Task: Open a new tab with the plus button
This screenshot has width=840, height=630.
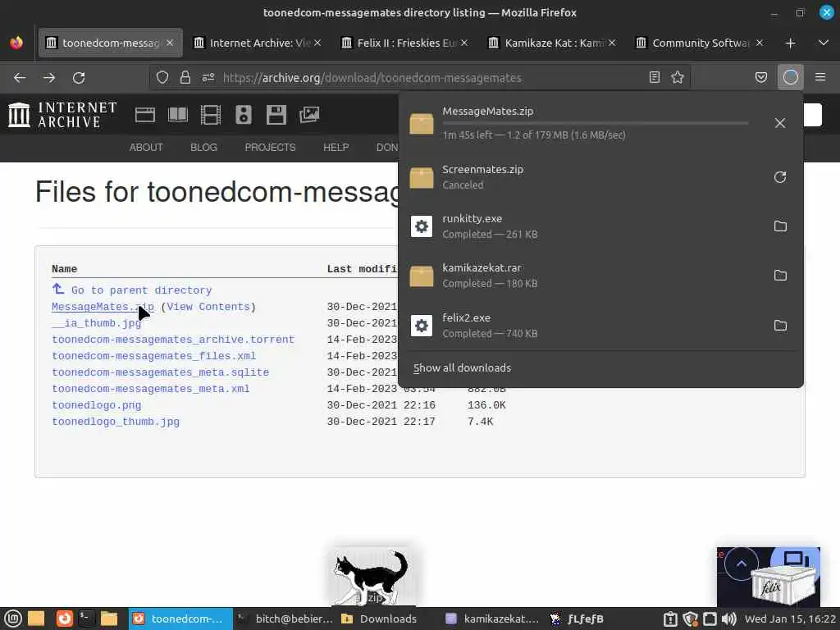Action: tap(790, 43)
